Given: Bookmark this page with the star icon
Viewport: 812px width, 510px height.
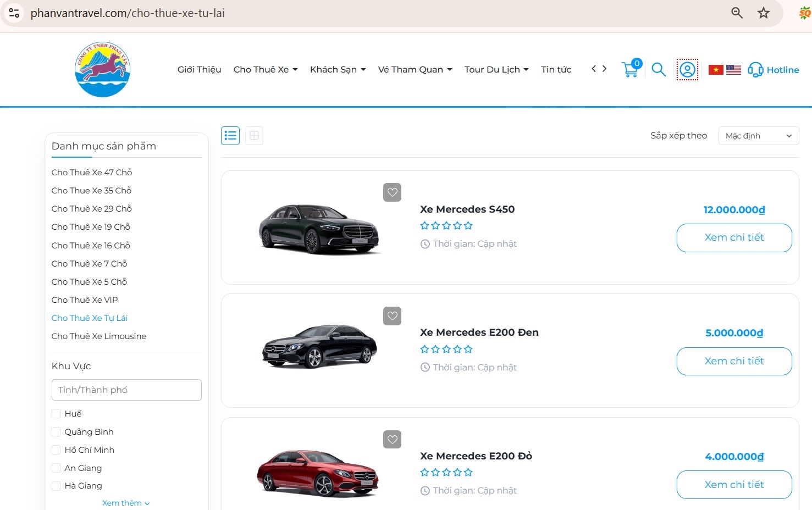Looking at the screenshot, I should coord(764,13).
